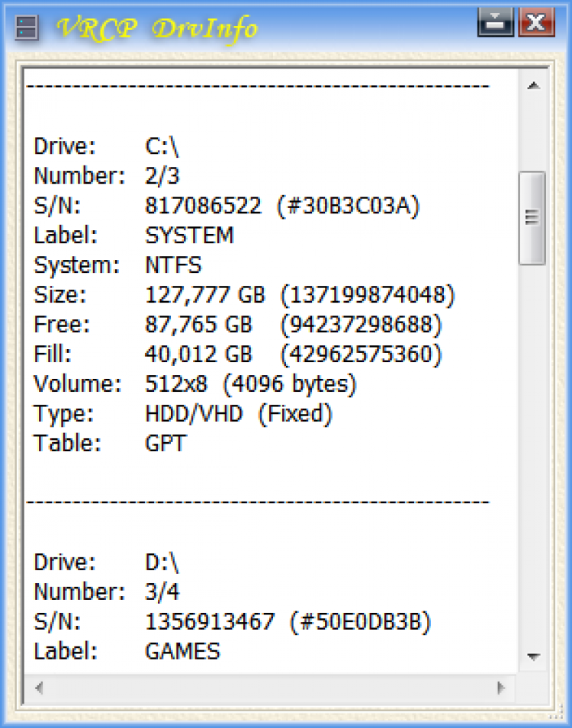
Task: Click the Fill: field label
Action: tap(53, 354)
